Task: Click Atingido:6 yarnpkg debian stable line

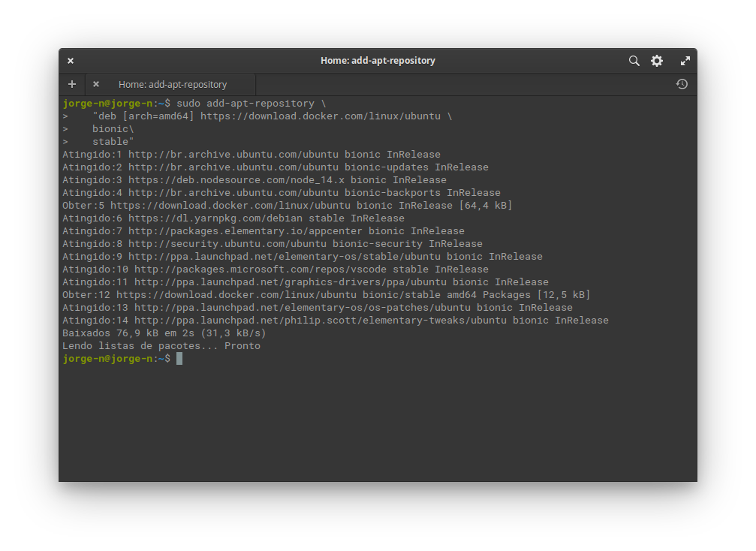Action: tap(233, 218)
